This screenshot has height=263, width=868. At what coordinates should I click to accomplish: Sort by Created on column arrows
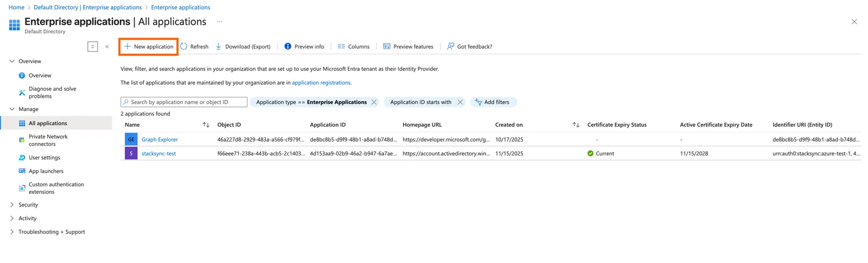pos(576,125)
